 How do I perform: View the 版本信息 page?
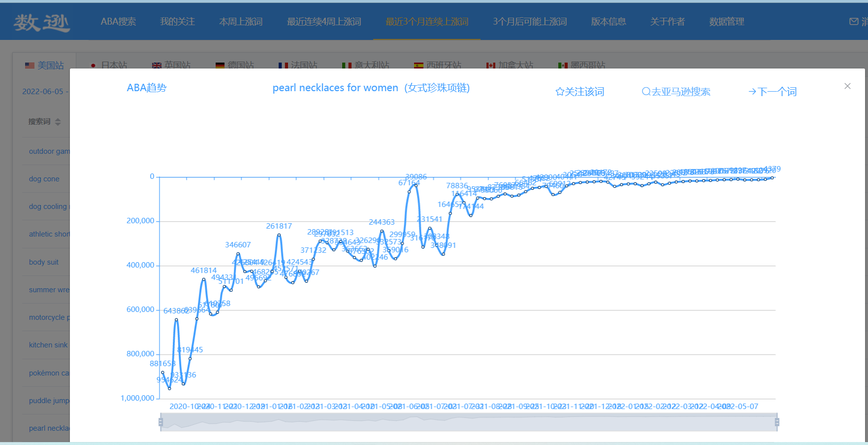(609, 22)
